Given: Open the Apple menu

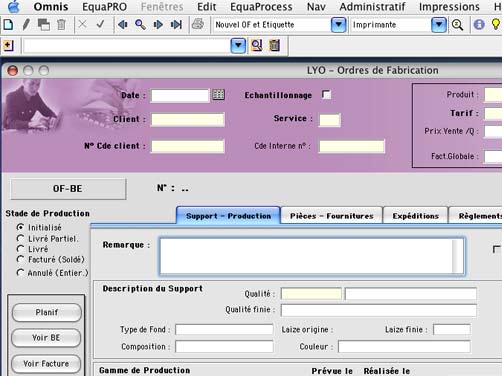Looking at the screenshot, I should pyautogui.click(x=14, y=7).
